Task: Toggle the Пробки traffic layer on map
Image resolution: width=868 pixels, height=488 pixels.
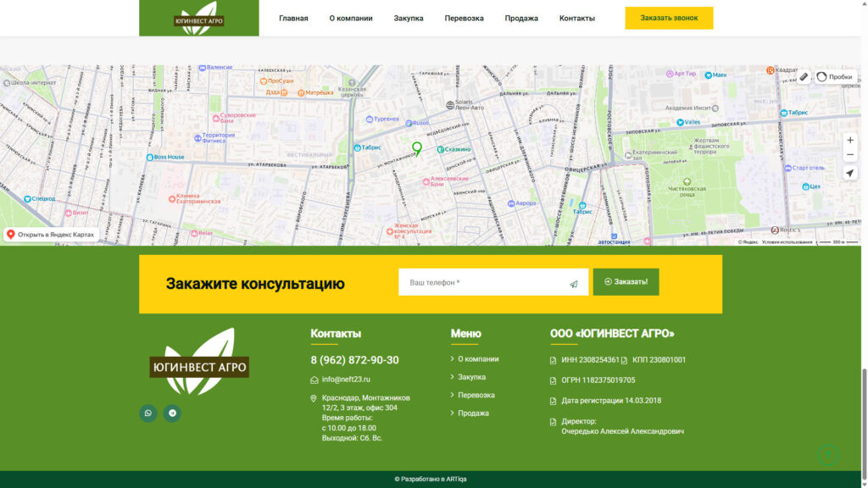Action: point(834,76)
